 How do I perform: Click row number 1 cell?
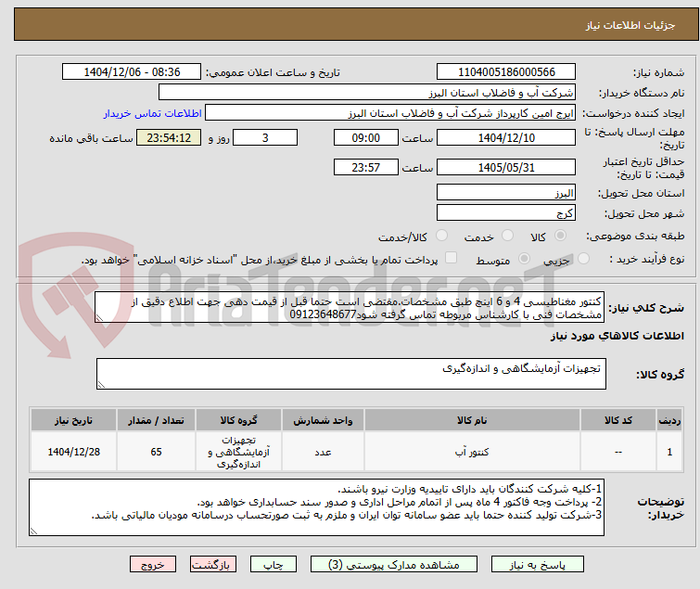pyautogui.click(x=669, y=452)
